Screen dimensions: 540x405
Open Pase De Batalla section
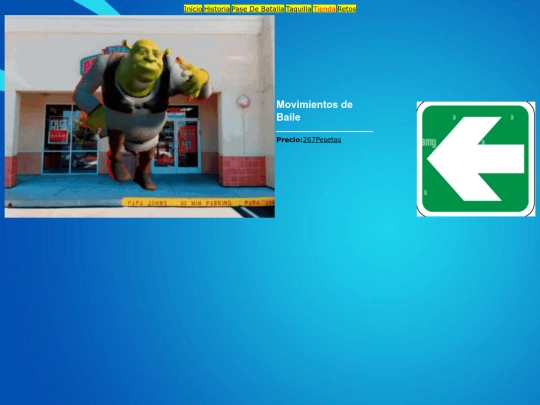[258, 9]
